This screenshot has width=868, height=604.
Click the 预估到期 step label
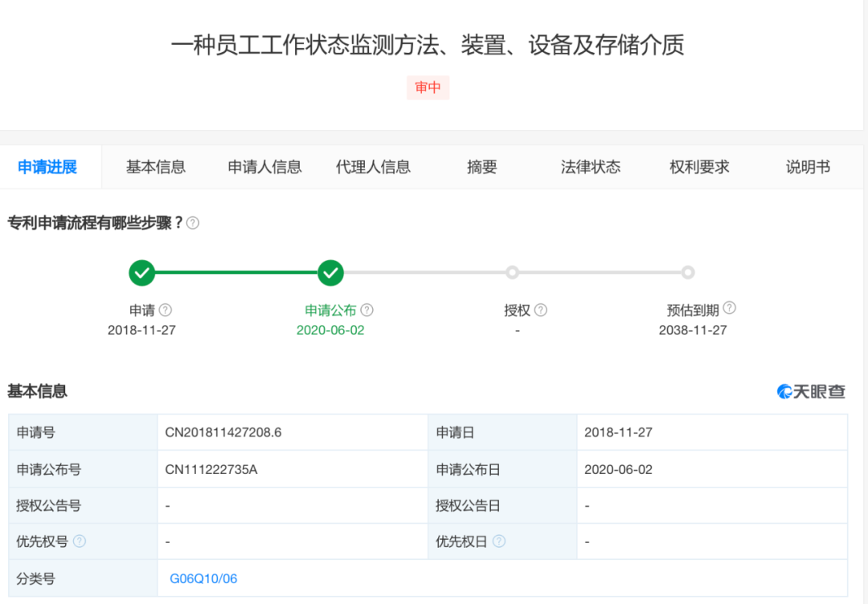pos(693,310)
